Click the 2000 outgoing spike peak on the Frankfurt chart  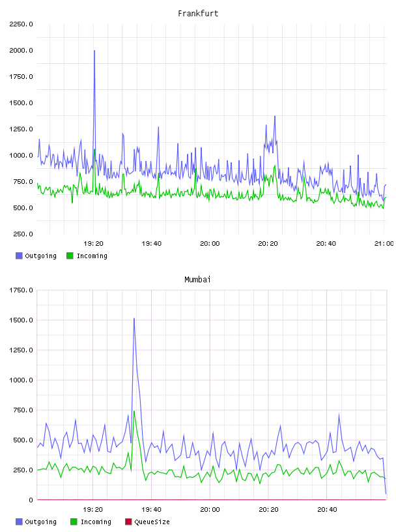pyautogui.click(x=94, y=51)
